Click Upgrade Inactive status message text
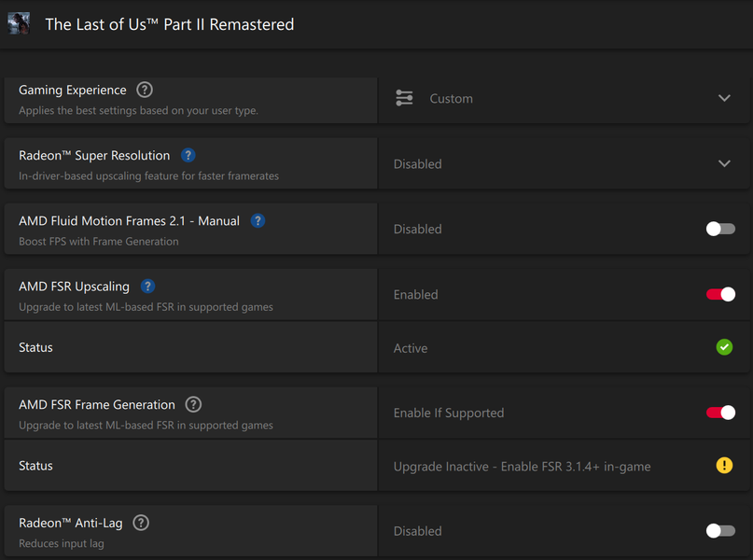The width and height of the screenshot is (753, 560). click(522, 467)
